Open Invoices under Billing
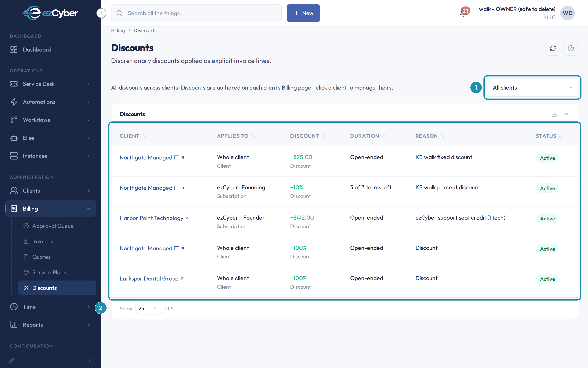This screenshot has width=588, height=368. (x=57, y=241)
